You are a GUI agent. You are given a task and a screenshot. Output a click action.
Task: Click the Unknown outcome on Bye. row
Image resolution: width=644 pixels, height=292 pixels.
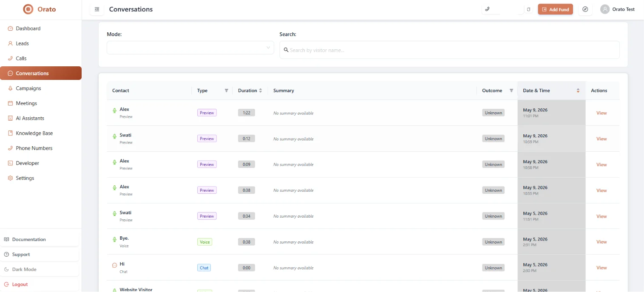(x=494, y=242)
